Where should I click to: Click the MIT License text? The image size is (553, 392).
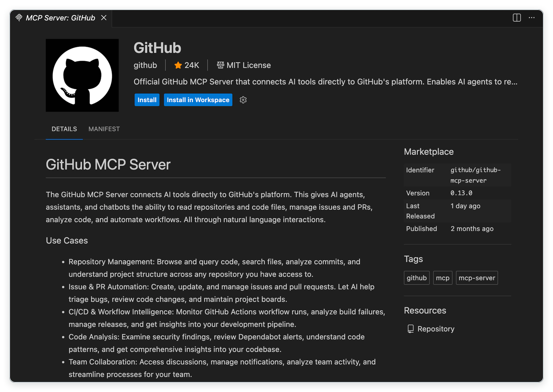249,65
